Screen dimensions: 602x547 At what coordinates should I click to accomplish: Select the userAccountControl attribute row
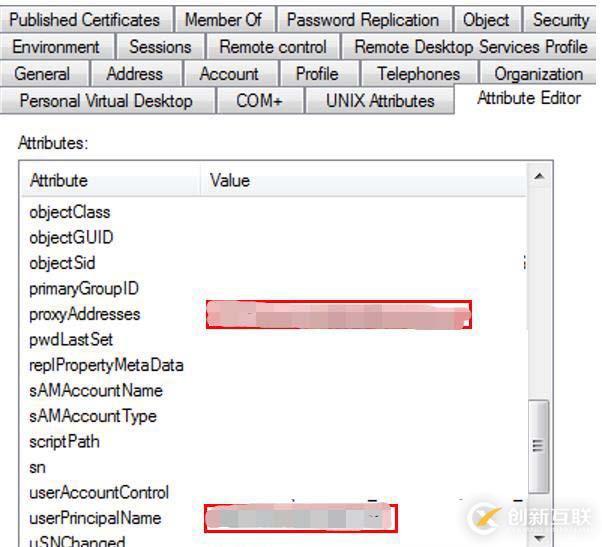(x=274, y=493)
